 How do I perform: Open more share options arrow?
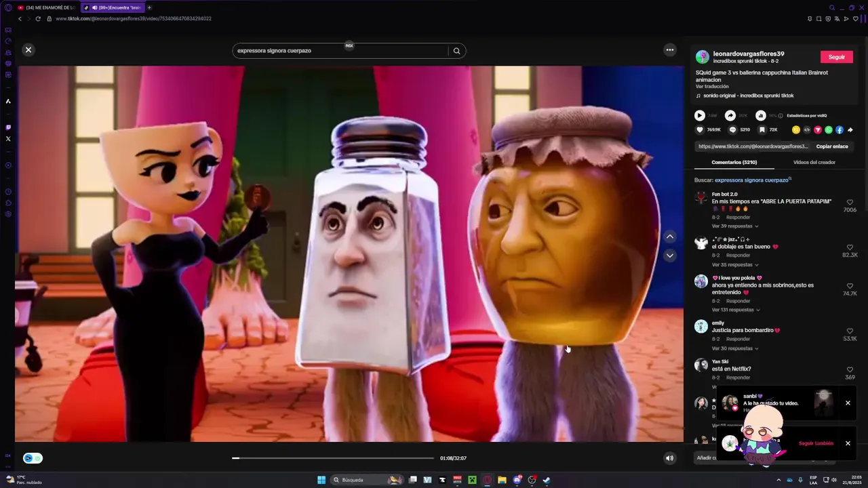click(x=850, y=129)
